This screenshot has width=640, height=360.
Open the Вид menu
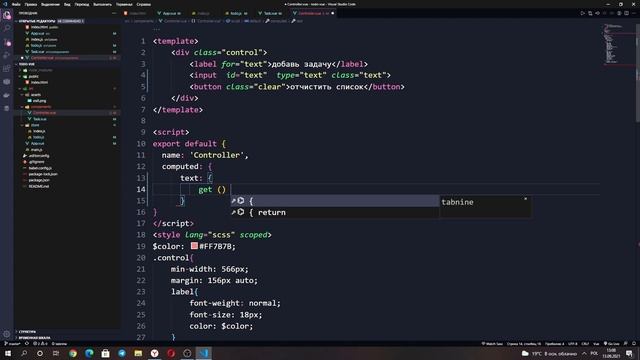[x=67, y=4]
